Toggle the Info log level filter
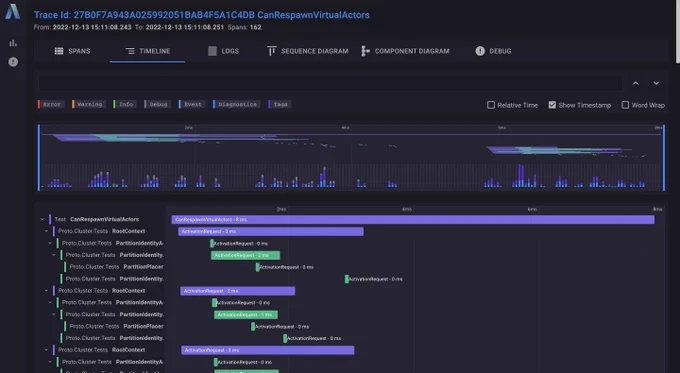 125,104
